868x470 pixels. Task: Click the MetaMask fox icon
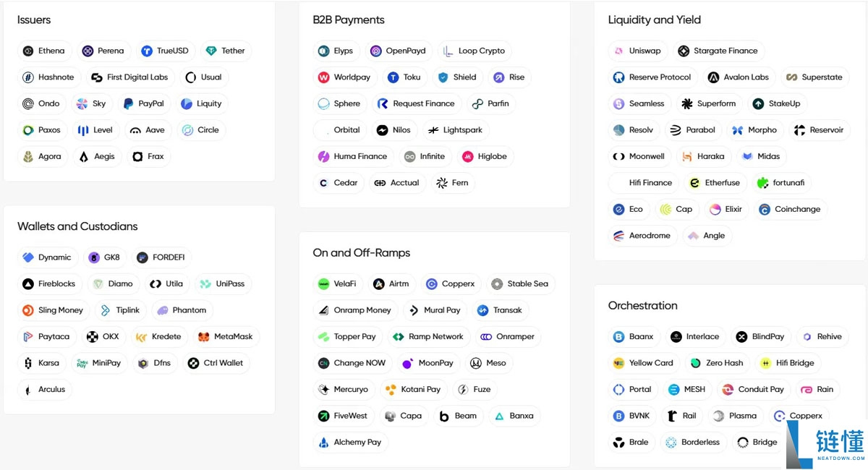[x=204, y=337]
